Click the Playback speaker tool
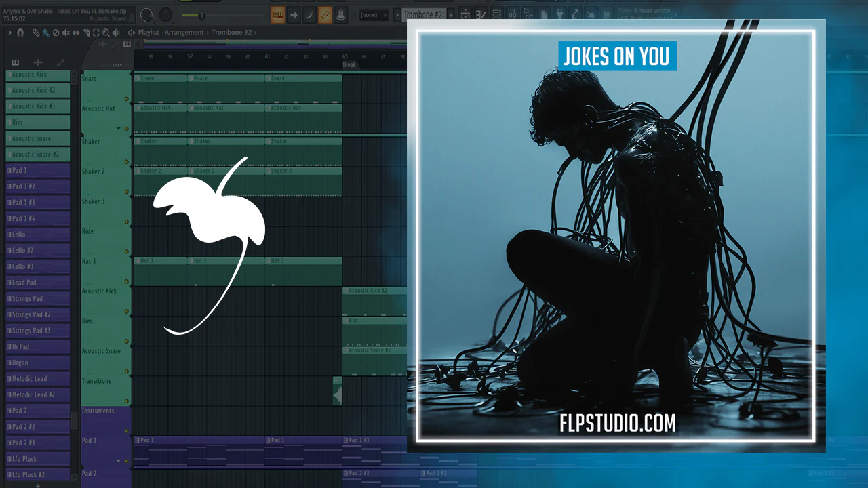 coord(117,32)
